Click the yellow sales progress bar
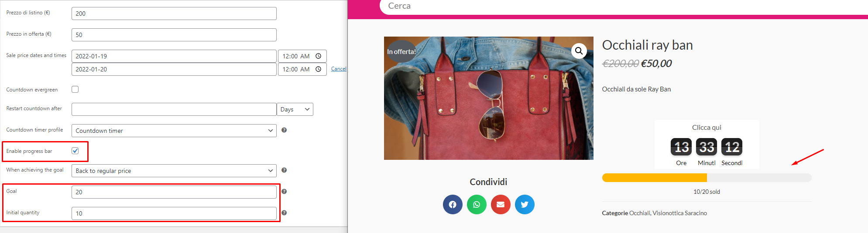Screen dimensions: 868x233 (707, 178)
